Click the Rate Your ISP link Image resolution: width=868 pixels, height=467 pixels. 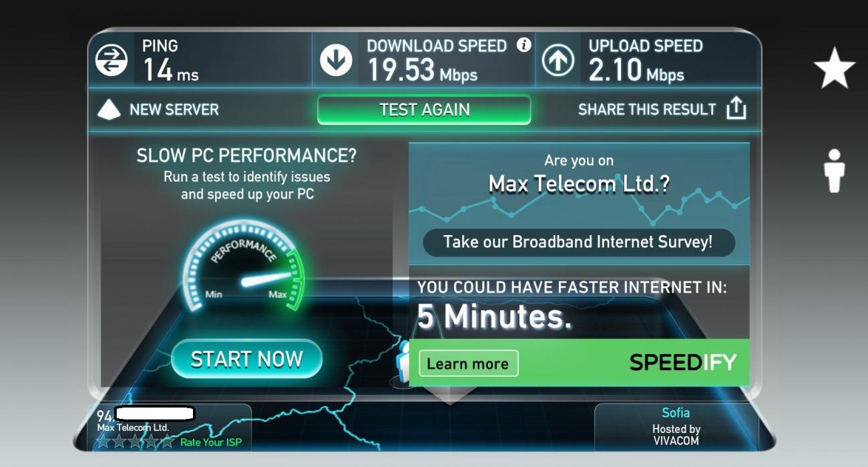pos(211,442)
